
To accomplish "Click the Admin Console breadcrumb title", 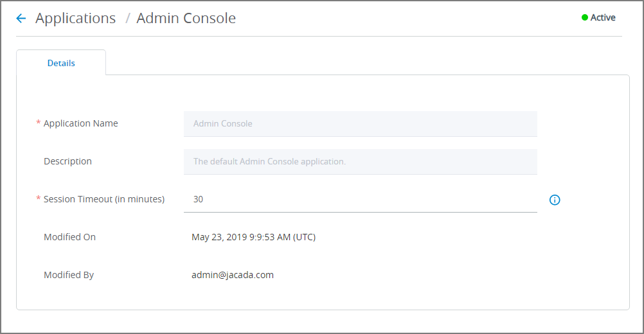I will [x=186, y=18].
